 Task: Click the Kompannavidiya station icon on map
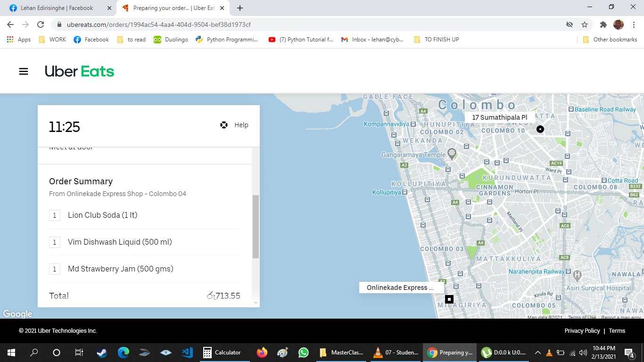pos(413,124)
